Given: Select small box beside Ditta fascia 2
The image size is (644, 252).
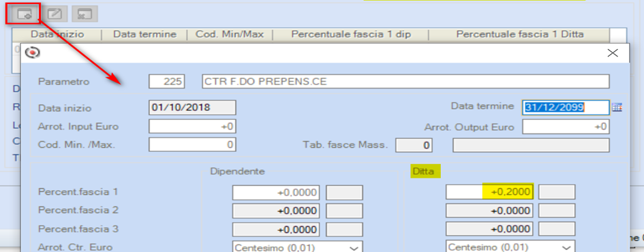Looking at the screenshot, I should tap(557, 210).
